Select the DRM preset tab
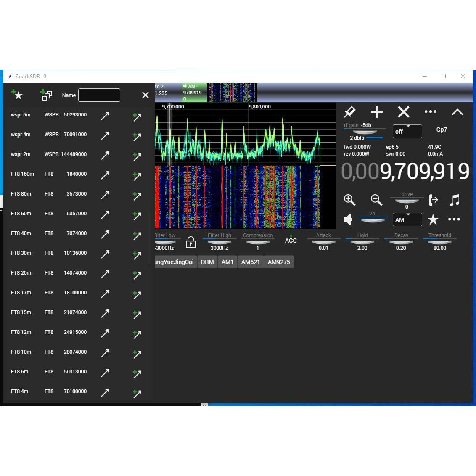The height and width of the screenshot is (476, 476). click(x=207, y=262)
